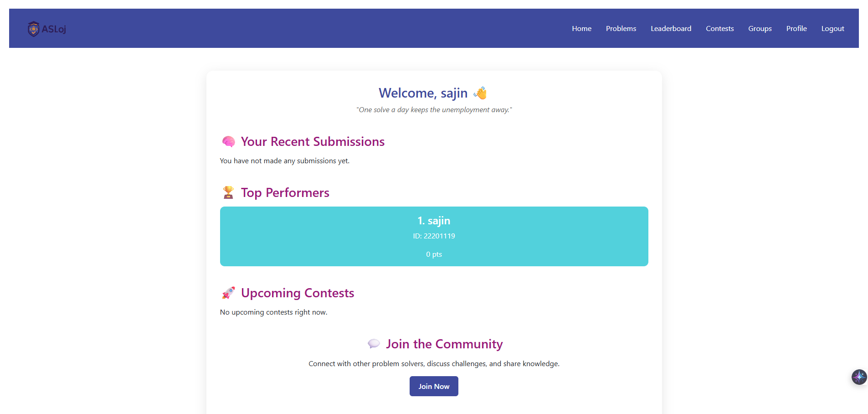
Task: Click the Top Performers section heading
Action: pos(285,192)
